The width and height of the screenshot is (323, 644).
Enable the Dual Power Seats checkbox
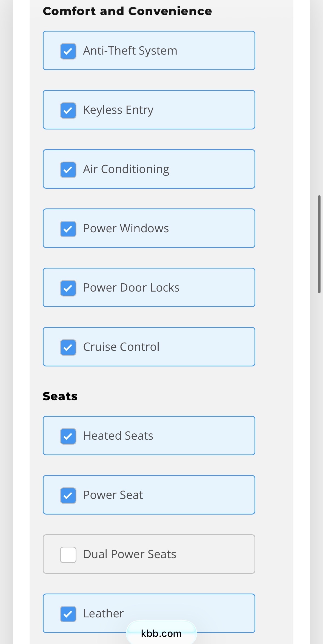tap(68, 555)
